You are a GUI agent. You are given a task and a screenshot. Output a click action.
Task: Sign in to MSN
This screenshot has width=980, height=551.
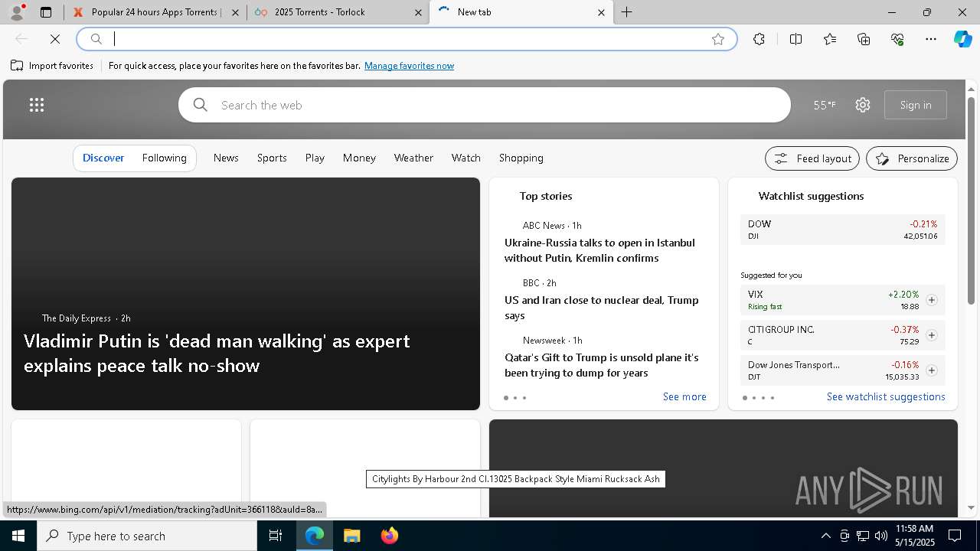point(916,105)
